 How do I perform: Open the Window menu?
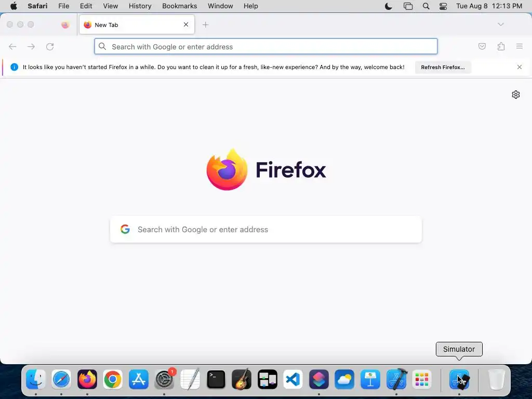(x=220, y=6)
